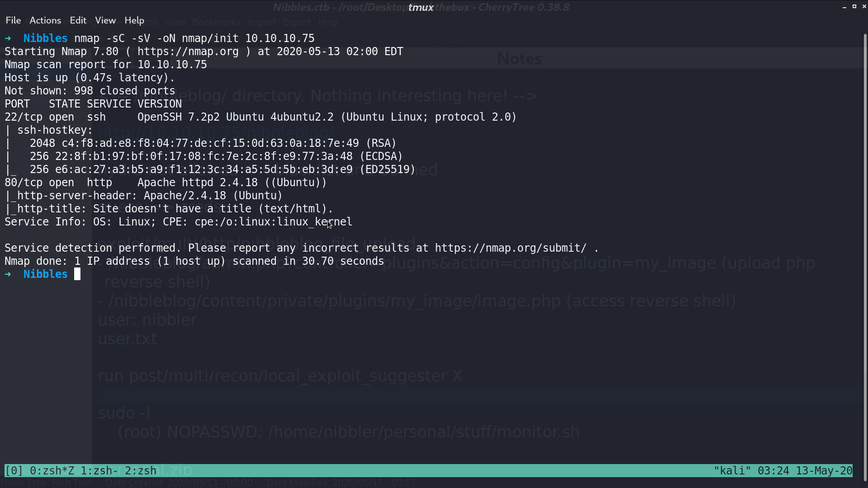The width and height of the screenshot is (868, 488).
Task: Click the 03:24 clock in tmux bar
Action: click(774, 471)
